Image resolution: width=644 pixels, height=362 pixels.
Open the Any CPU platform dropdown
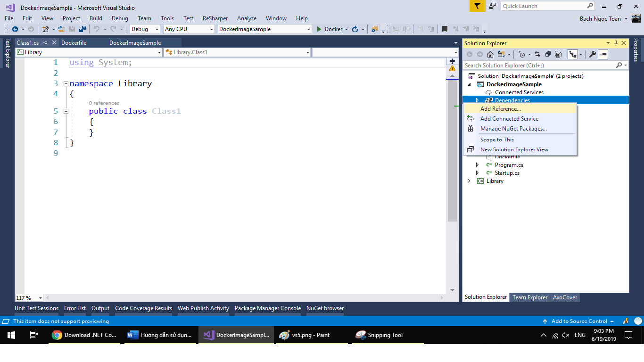(211, 29)
